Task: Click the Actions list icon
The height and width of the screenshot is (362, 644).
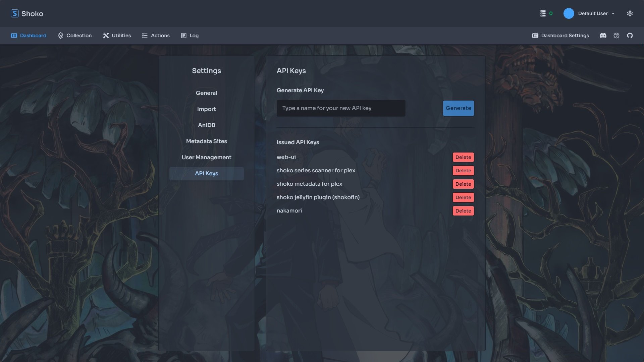Action: coord(145,36)
